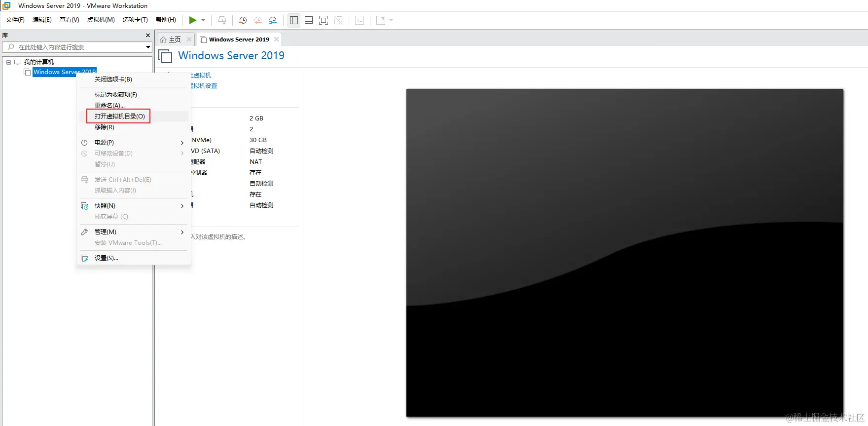Image resolution: width=868 pixels, height=426 pixels.
Task: Click the 管理(M) submenu arrow
Action: (x=182, y=232)
